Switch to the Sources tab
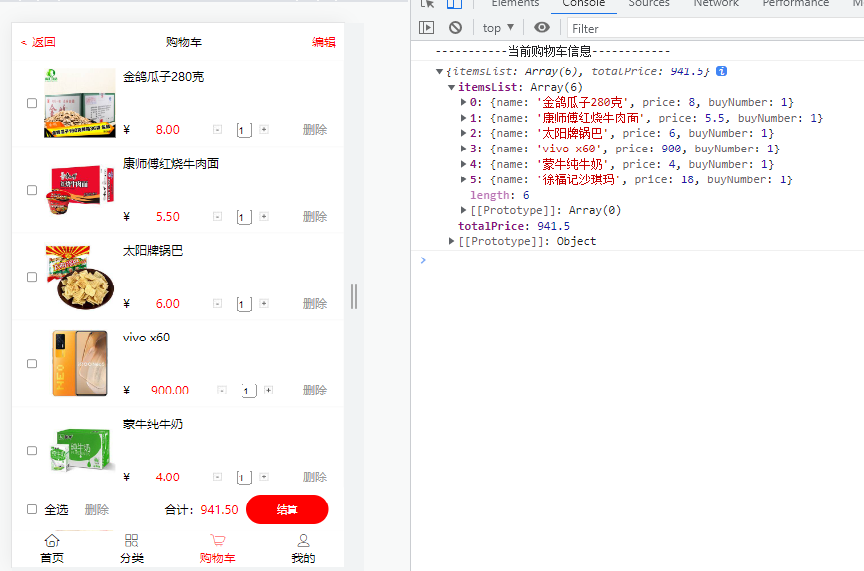Image resolution: width=864 pixels, height=571 pixels. pyautogui.click(x=649, y=4)
